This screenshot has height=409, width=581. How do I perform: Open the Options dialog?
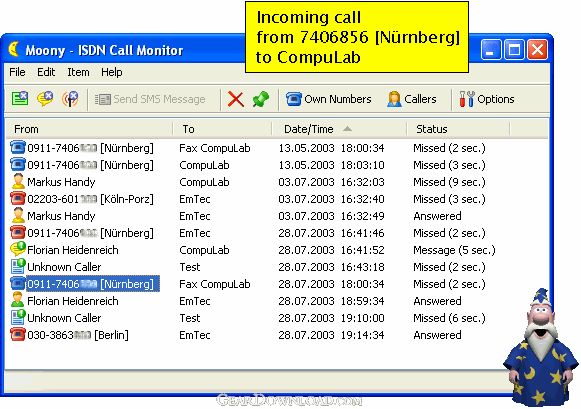(487, 99)
